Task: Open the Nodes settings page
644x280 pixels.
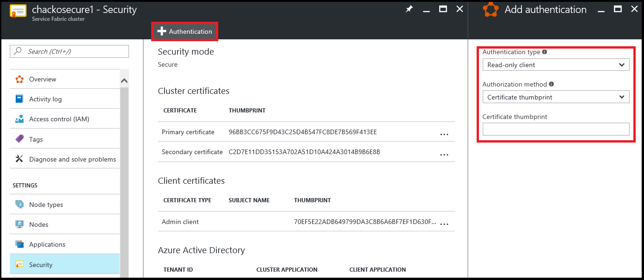Action: click(x=65, y=224)
